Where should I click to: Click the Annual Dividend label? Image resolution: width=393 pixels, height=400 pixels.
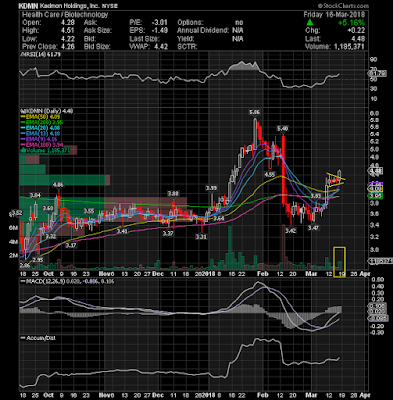click(203, 31)
